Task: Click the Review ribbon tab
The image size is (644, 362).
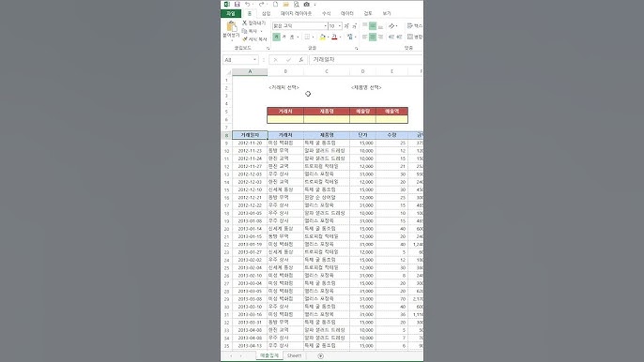Action: (368, 13)
